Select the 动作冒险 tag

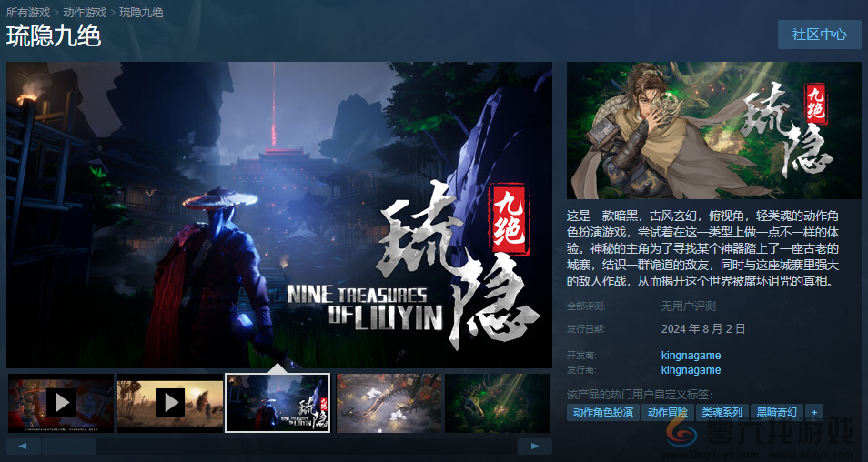(668, 412)
